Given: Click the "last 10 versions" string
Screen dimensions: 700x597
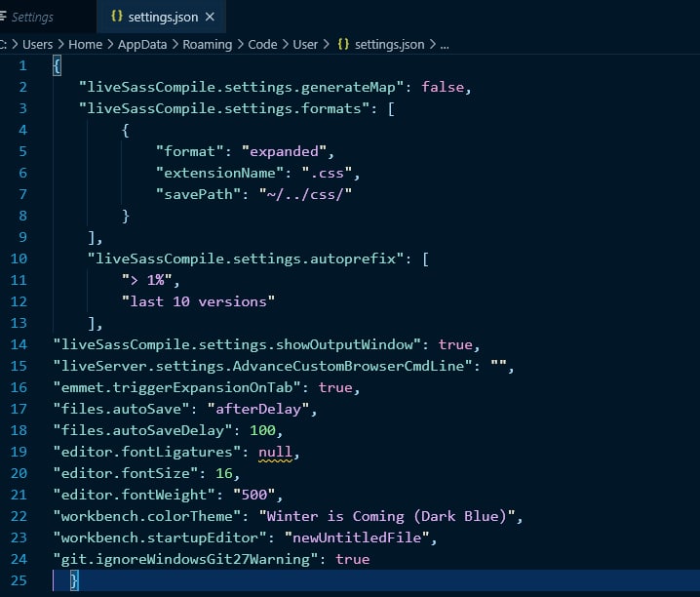Looking at the screenshot, I should pos(198,301).
